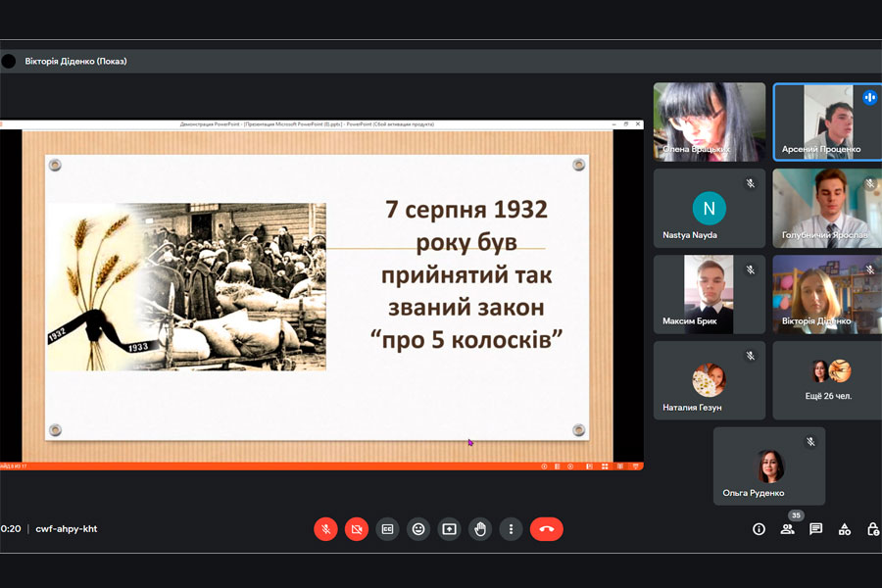
Task: Leave the call with the red hang-up button
Action: [546, 529]
